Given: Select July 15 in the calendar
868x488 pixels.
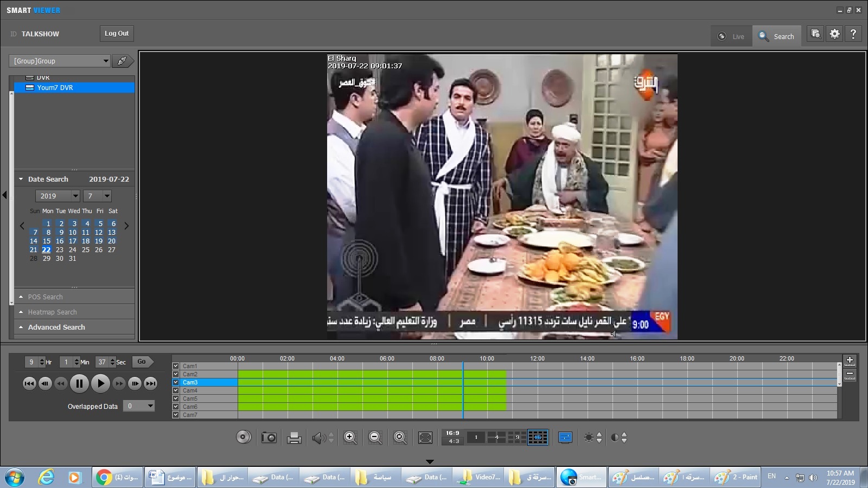Looking at the screenshot, I should 47,241.
